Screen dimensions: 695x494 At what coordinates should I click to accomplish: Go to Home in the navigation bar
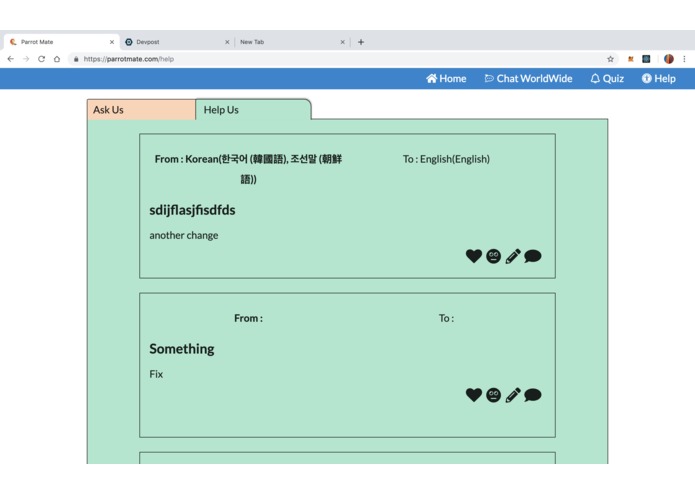click(446, 78)
